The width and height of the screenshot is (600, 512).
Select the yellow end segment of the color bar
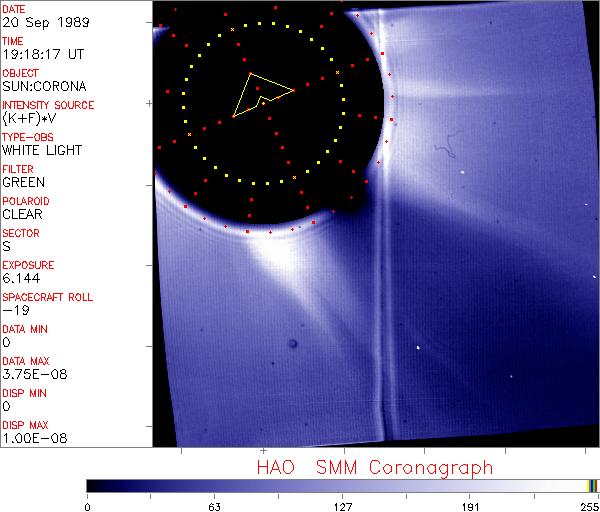tap(590, 485)
